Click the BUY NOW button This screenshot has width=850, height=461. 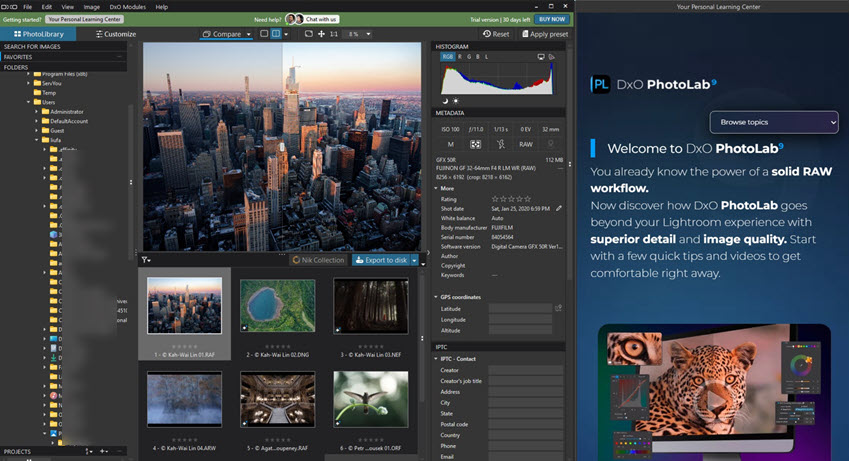coord(552,19)
